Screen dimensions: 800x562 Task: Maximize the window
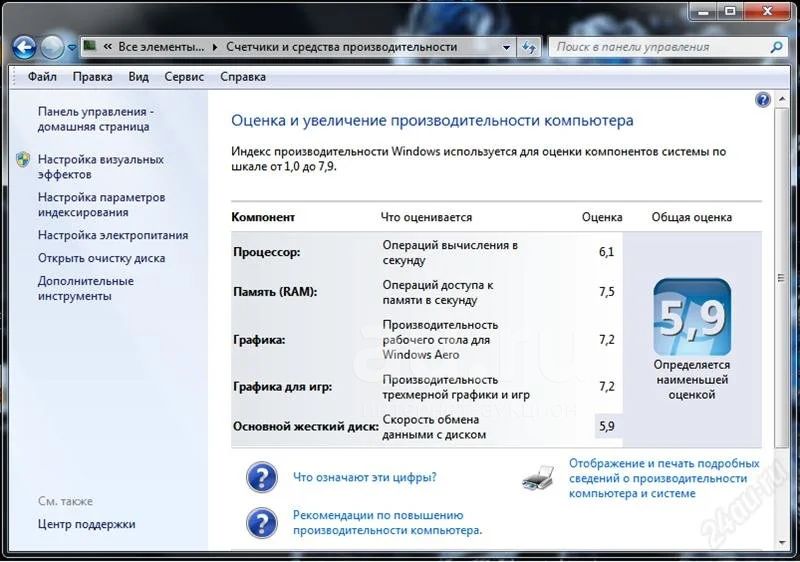tap(730, 11)
